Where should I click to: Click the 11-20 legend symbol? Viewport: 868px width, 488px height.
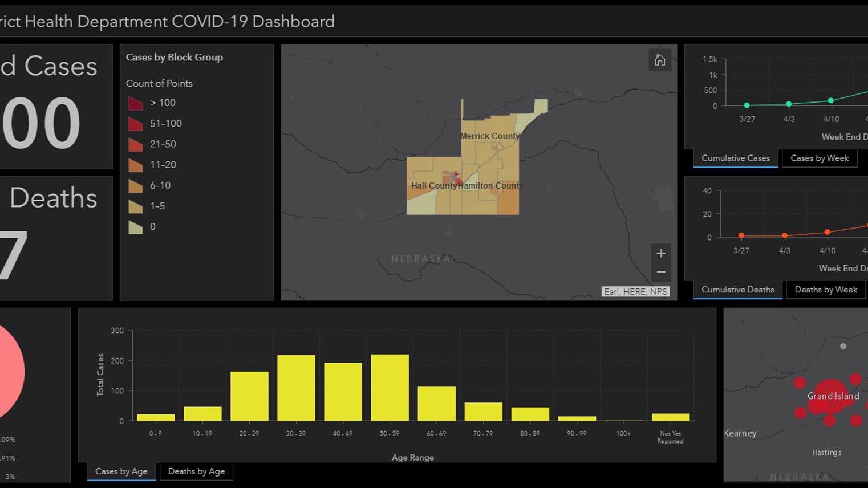[135, 165]
